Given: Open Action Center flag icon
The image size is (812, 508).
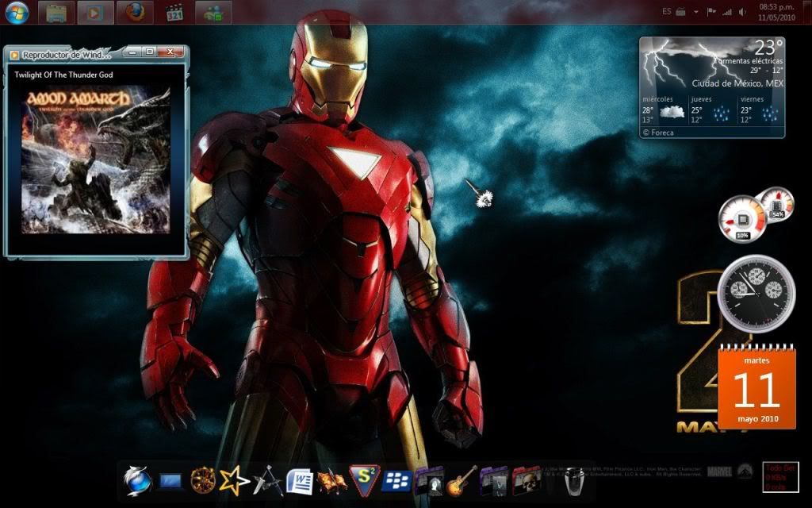Looking at the screenshot, I should pyautogui.click(x=711, y=11).
